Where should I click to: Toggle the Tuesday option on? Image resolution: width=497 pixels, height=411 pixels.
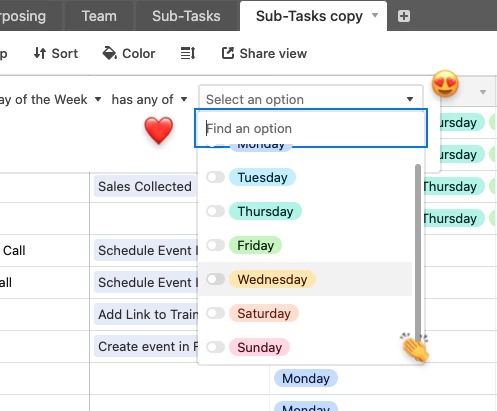click(215, 177)
